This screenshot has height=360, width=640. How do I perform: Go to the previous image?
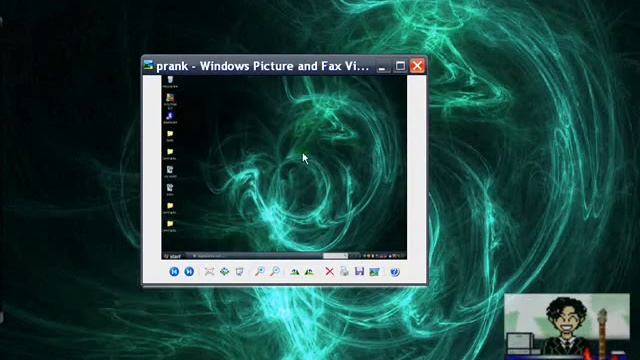click(174, 271)
